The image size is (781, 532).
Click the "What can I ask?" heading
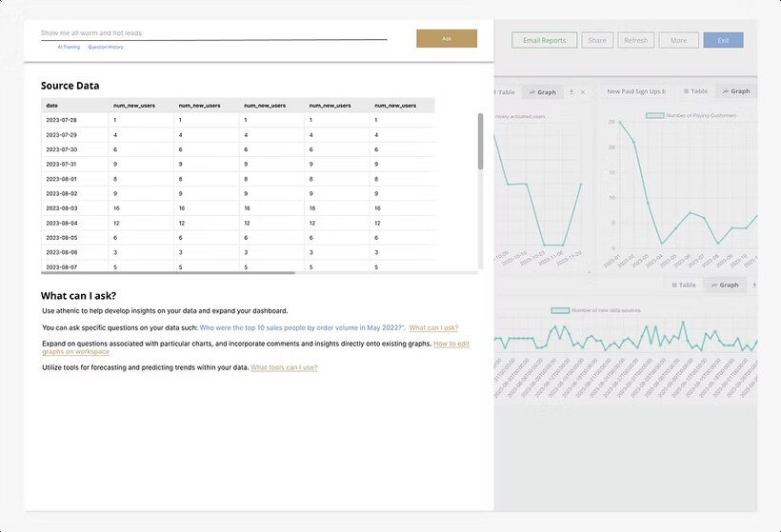[78, 296]
